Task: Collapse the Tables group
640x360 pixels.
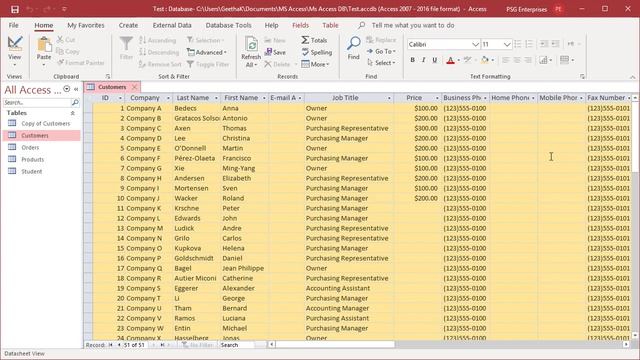Action: (x=73, y=113)
